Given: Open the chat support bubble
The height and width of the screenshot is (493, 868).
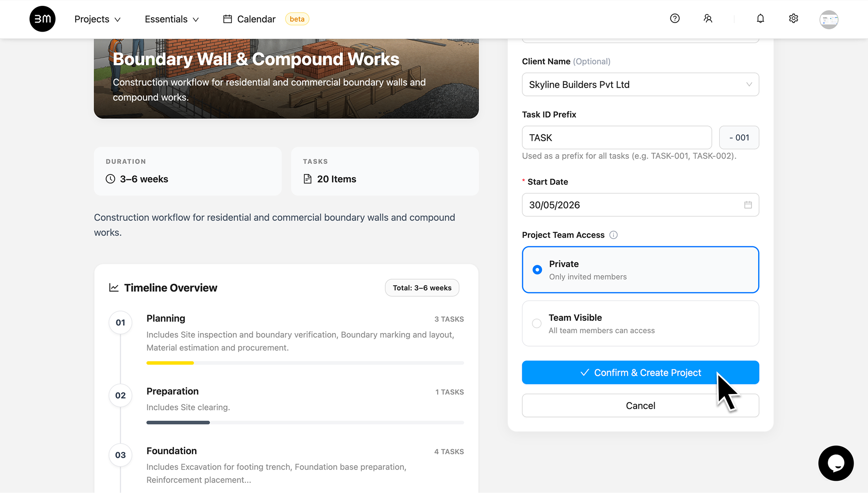Looking at the screenshot, I should coord(836,463).
